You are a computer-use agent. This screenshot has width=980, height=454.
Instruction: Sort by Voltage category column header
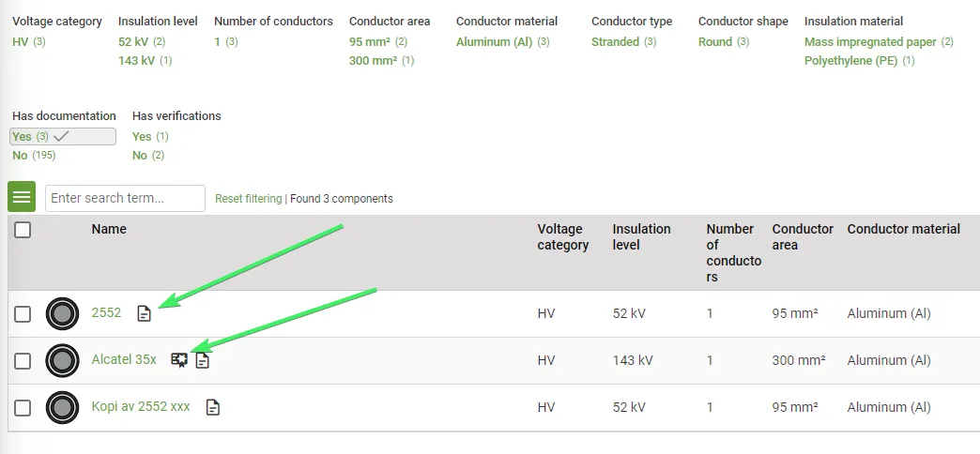pos(563,237)
